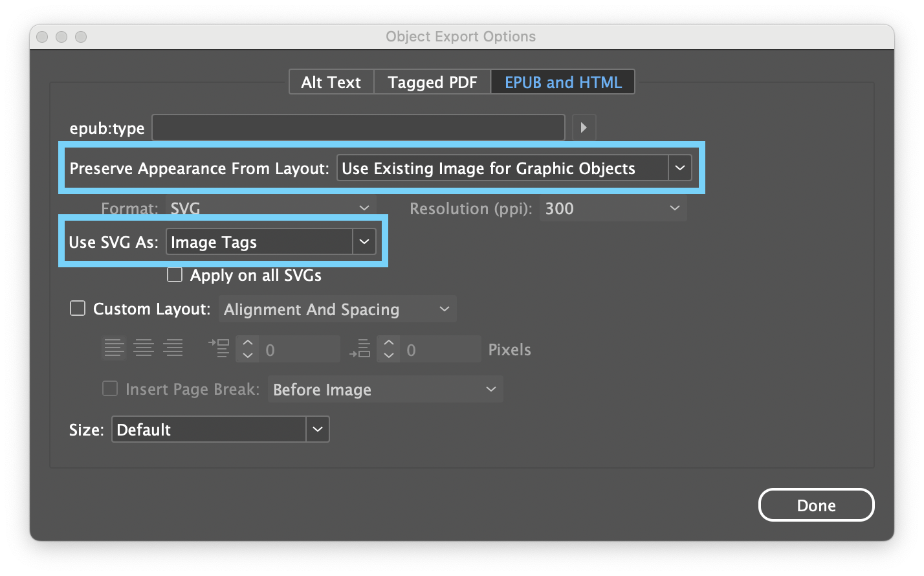Viewport: 924px width, 576px height.
Task: Click the space after icon
Action: 360,348
